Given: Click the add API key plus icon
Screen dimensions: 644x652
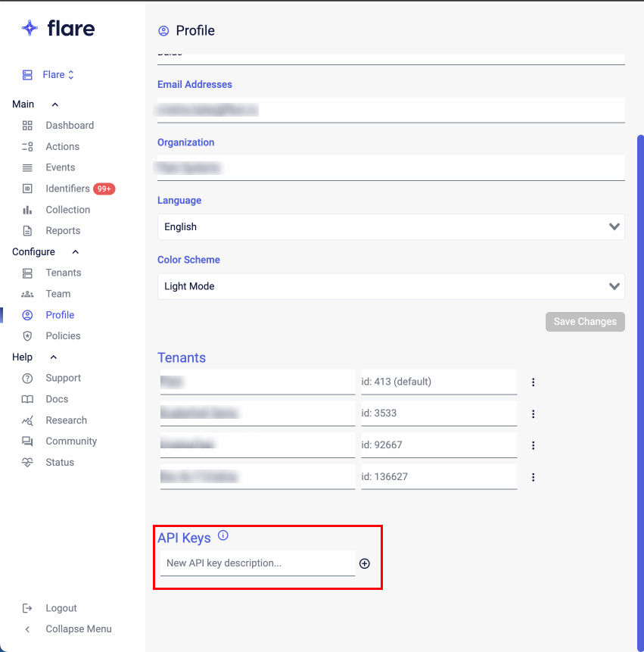Looking at the screenshot, I should point(365,563).
